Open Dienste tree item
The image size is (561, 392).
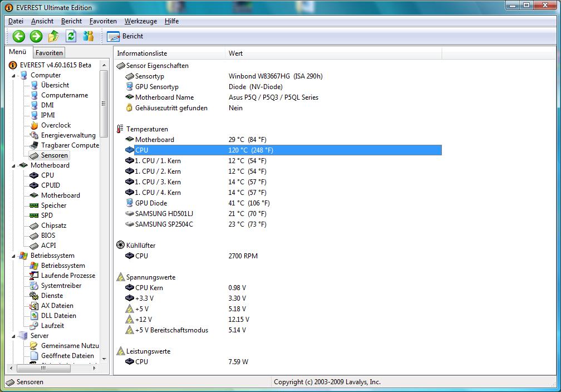tap(52, 296)
